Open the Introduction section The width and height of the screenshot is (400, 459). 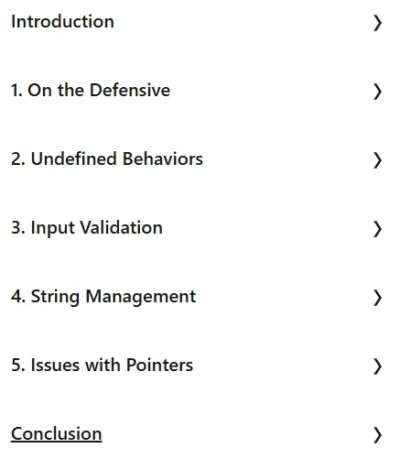[x=200, y=22]
